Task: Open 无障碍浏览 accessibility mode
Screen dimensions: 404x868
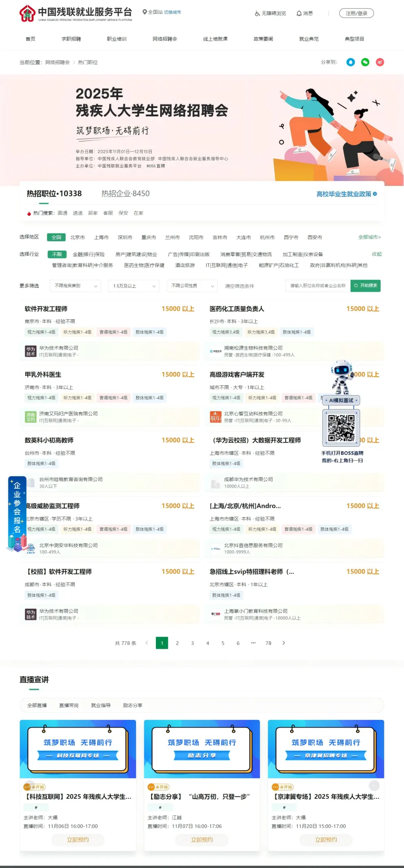Action: point(270,13)
